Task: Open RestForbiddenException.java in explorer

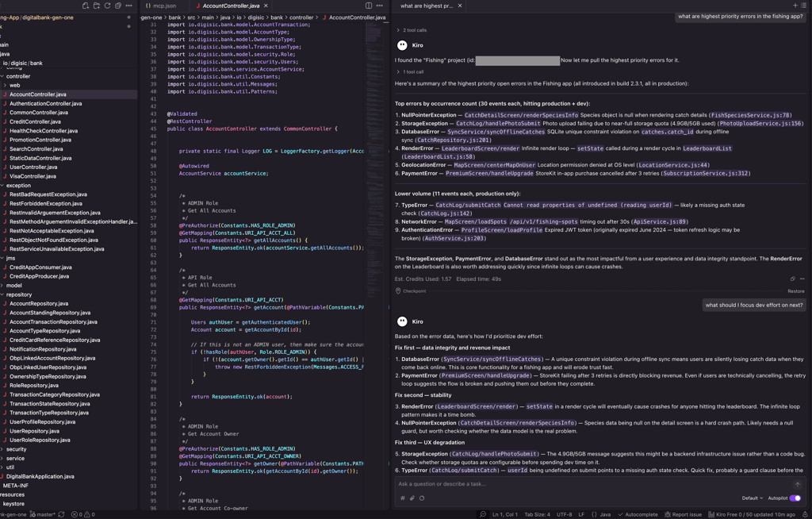Action: (45, 203)
